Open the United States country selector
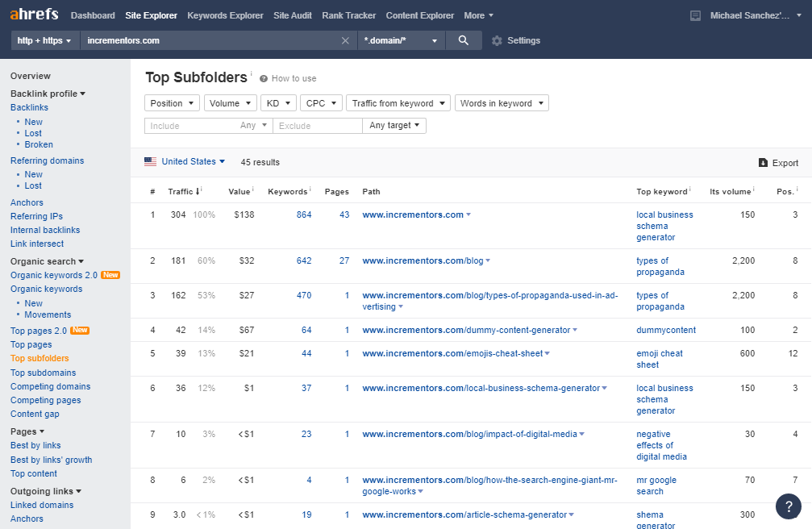The height and width of the screenshot is (529, 812). pos(193,161)
